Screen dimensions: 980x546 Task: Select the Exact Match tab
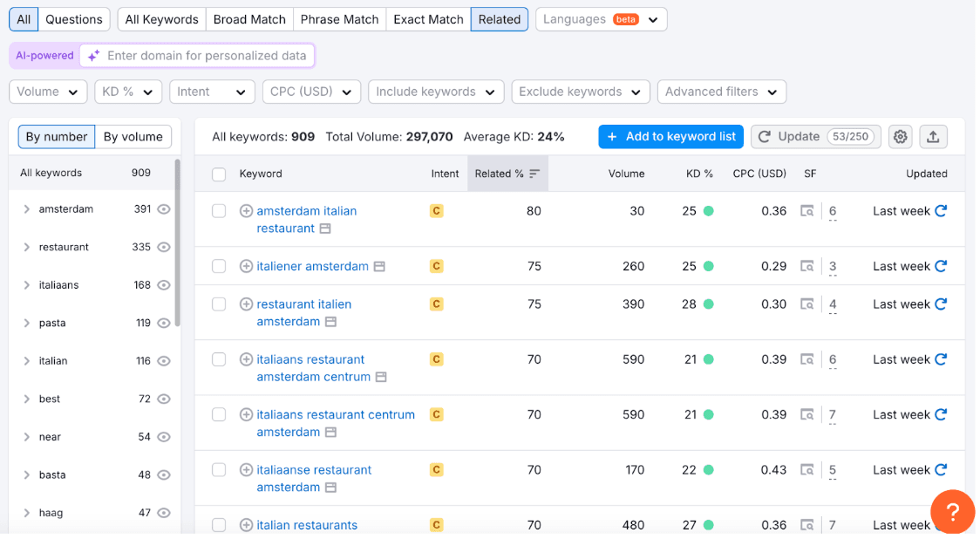(428, 19)
